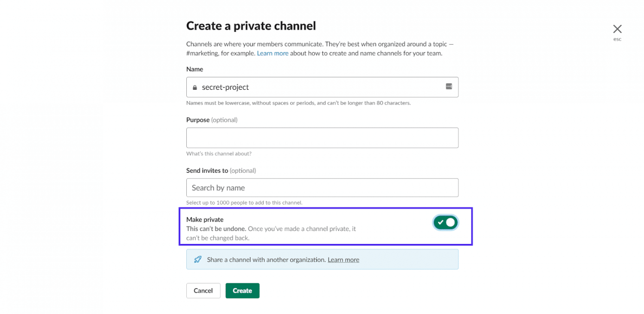Activate the name suggestions field for invites
Image resolution: width=644 pixels, height=314 pixels.
coord(322,188)
